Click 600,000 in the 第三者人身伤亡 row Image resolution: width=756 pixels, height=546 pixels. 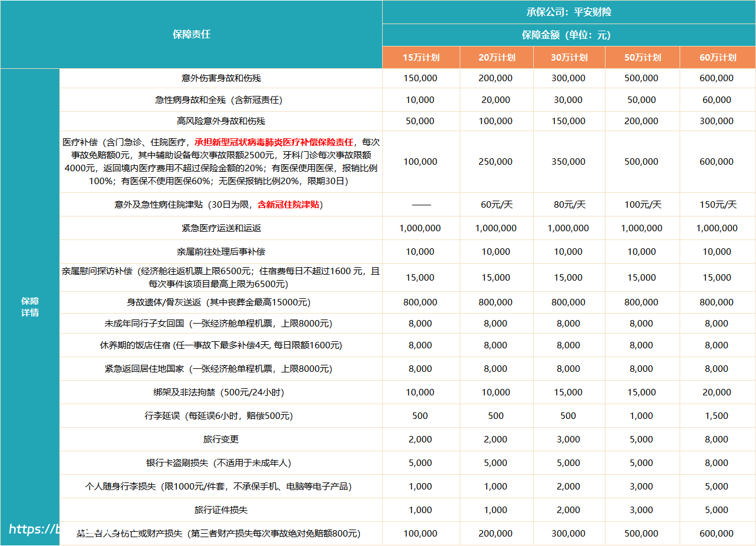click(x=717, y=533)
